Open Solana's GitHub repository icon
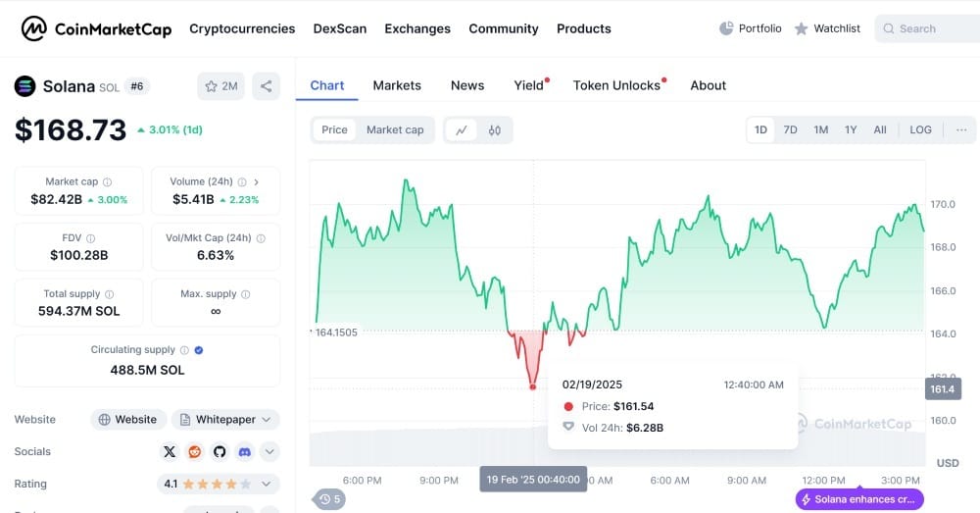Image resolution: width=980 pixels, height=513 pixels. click(x=219, y=452)
